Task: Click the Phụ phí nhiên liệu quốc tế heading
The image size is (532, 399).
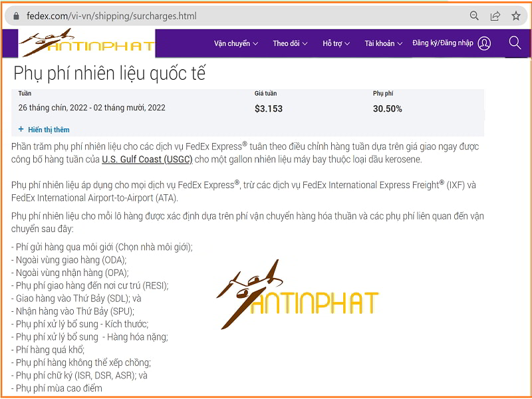Action: 110,73
